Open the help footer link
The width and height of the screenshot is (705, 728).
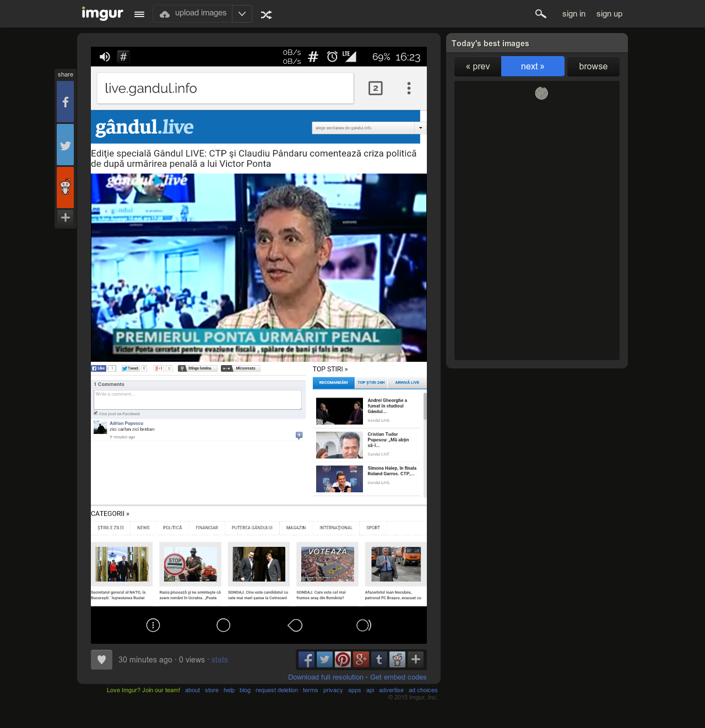click(x=229, y=690)
